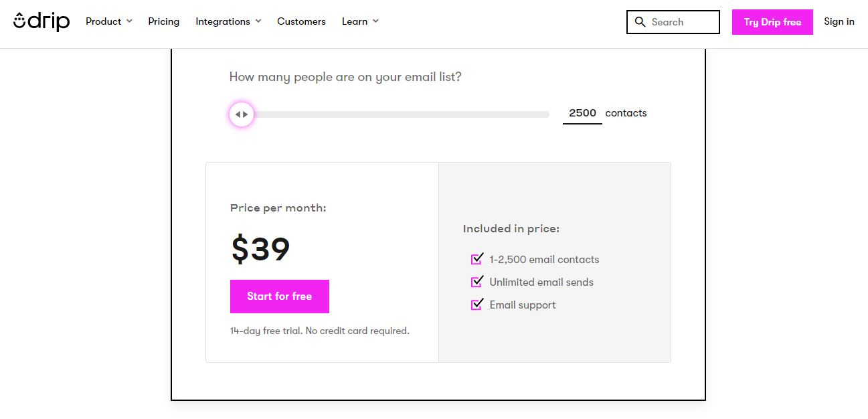Click the $39 monthly price text
Viewport: 868px width, 419px height.
260,249
